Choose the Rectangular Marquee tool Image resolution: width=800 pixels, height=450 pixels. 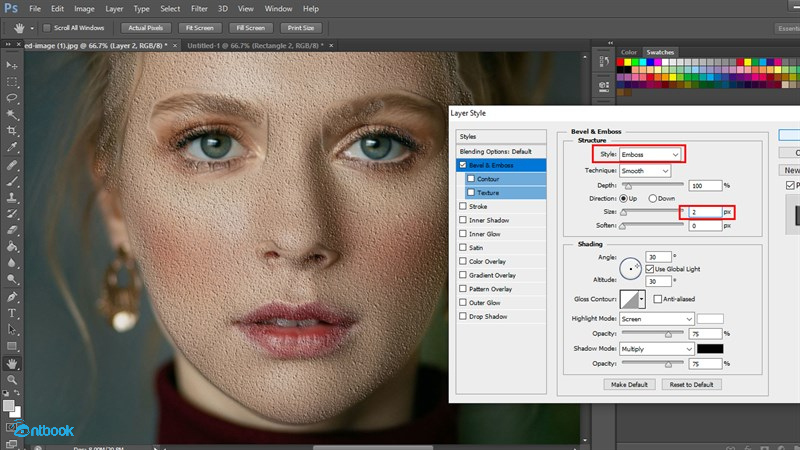click(12, 80)
